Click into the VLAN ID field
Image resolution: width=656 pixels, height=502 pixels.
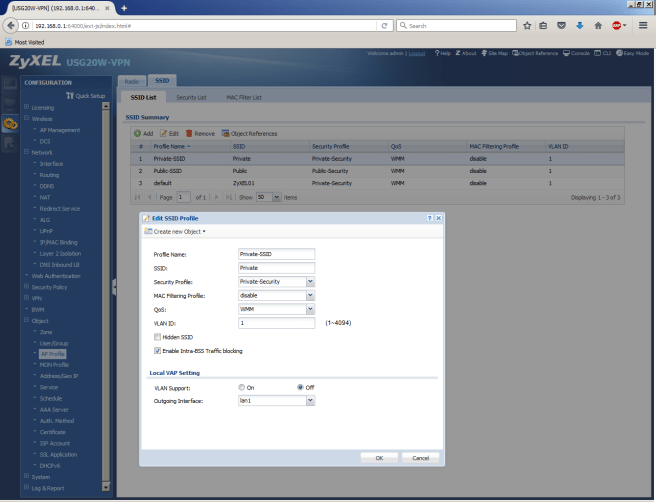(x=276, y=323)
